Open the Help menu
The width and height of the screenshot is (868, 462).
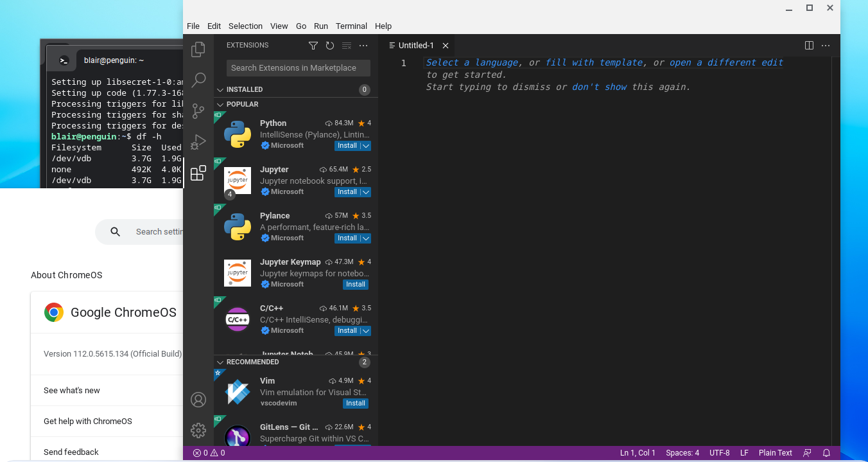pyautogui.click(x=383, y=26)
